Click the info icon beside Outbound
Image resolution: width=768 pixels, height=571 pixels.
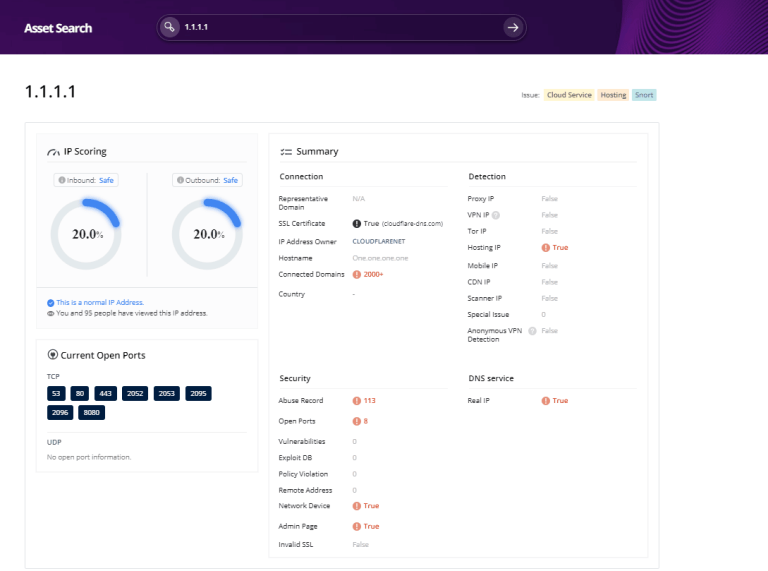[181, 180]
